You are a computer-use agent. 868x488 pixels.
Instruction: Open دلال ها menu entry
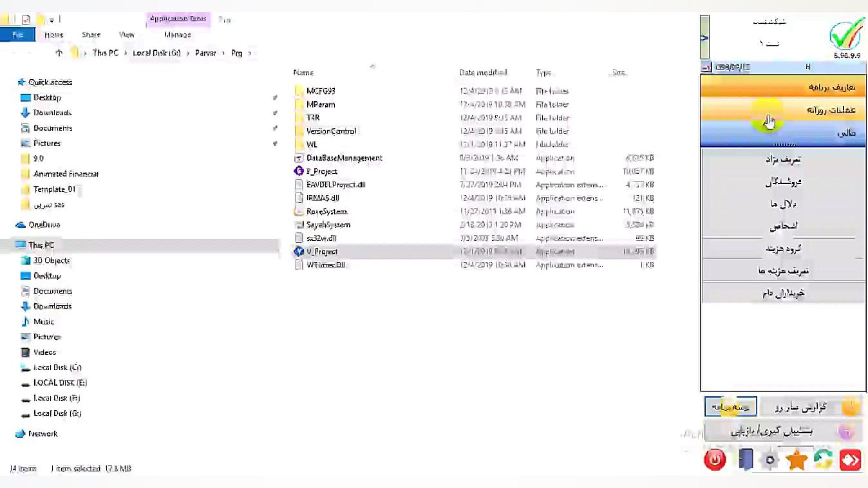point(783,204)
